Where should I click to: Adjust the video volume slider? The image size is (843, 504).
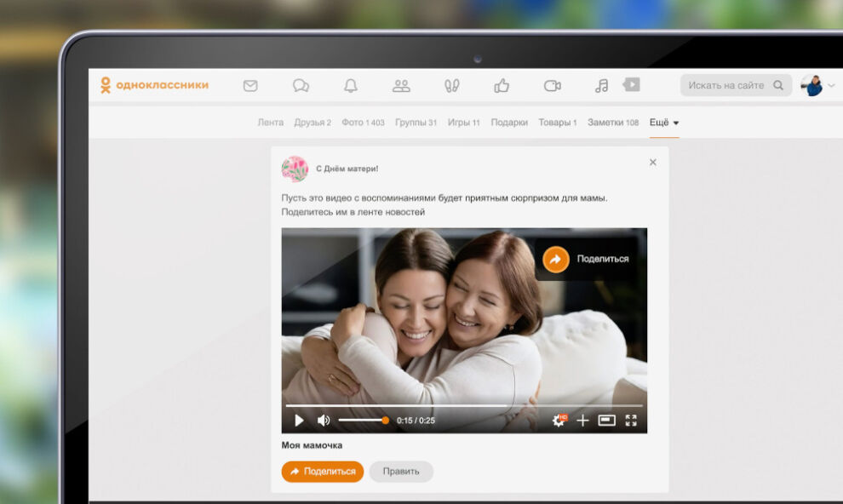(364, 421)
